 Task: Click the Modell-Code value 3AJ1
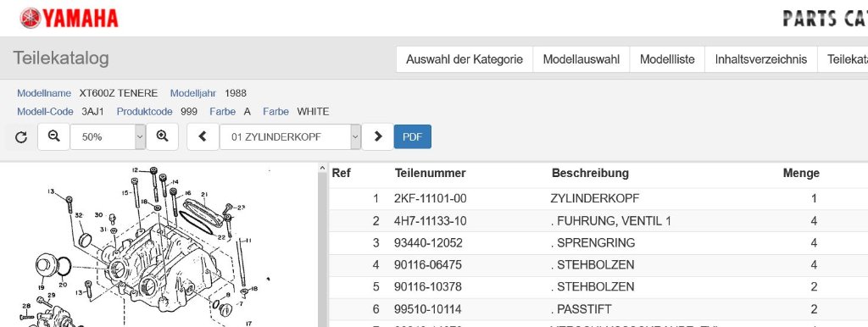92,111
